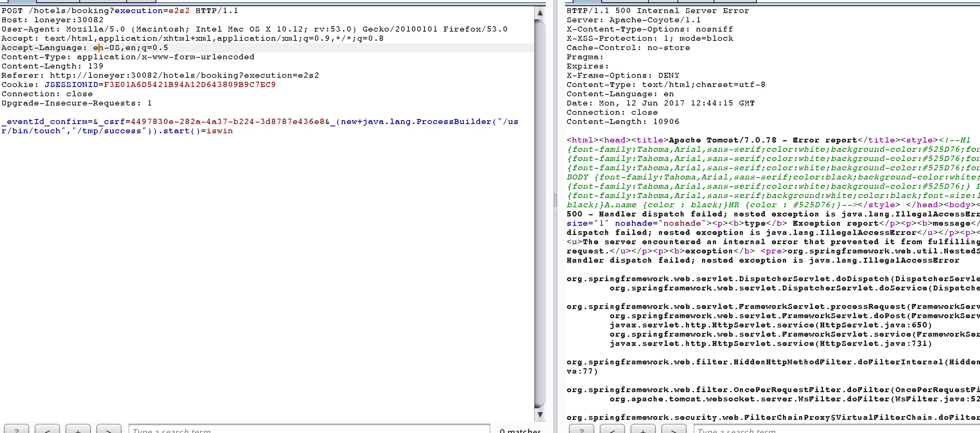
Task: Go to previous match in response search
Action: pyautogui.click(x=612, y=430)
